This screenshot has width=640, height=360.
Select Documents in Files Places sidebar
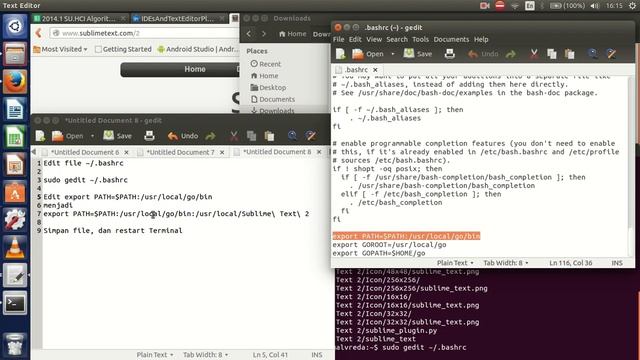[273, 99]
